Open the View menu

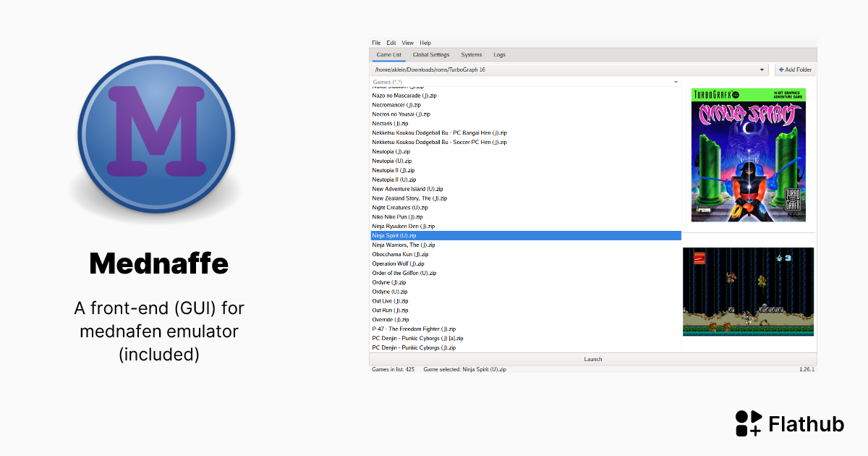[x=407, y=42]
